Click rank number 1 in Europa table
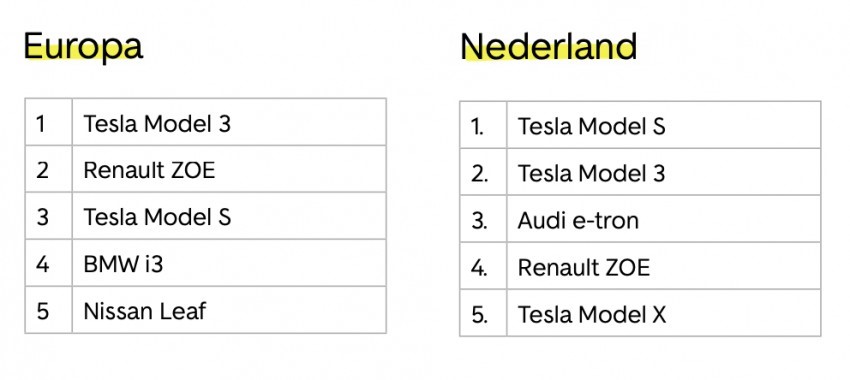This screenshot has width=850, height=380. pos(41,124)
